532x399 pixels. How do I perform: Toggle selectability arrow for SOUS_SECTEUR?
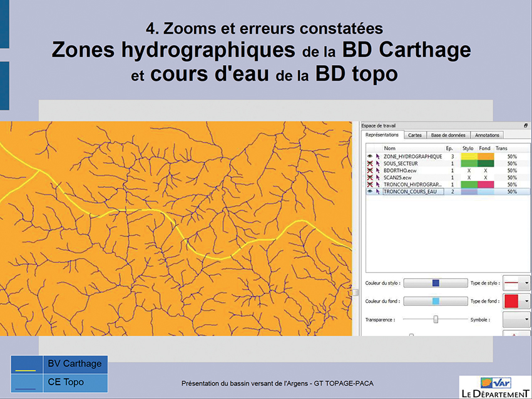point(377,163)
